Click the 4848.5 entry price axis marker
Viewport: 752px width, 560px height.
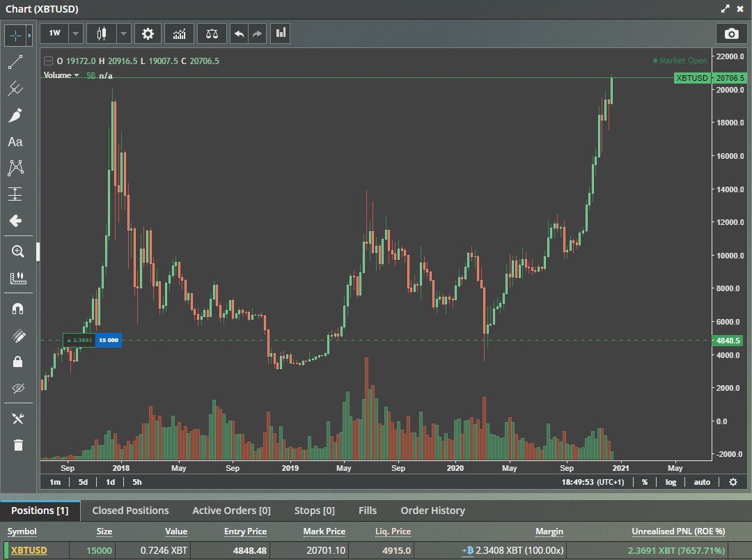tap(728, 341)
